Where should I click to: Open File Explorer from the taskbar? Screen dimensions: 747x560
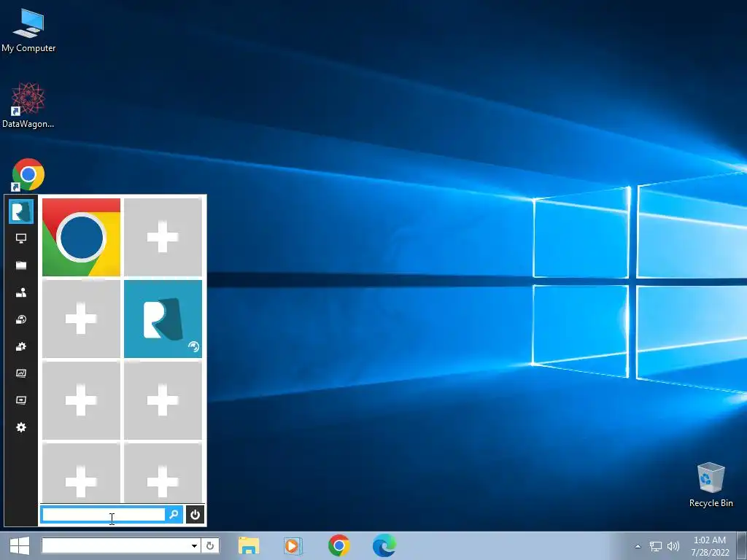(249, 545)
